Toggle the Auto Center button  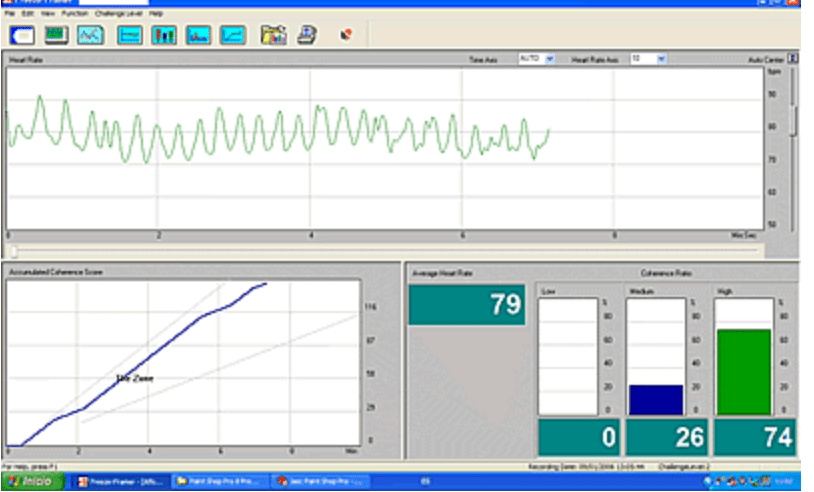point(792,59)
